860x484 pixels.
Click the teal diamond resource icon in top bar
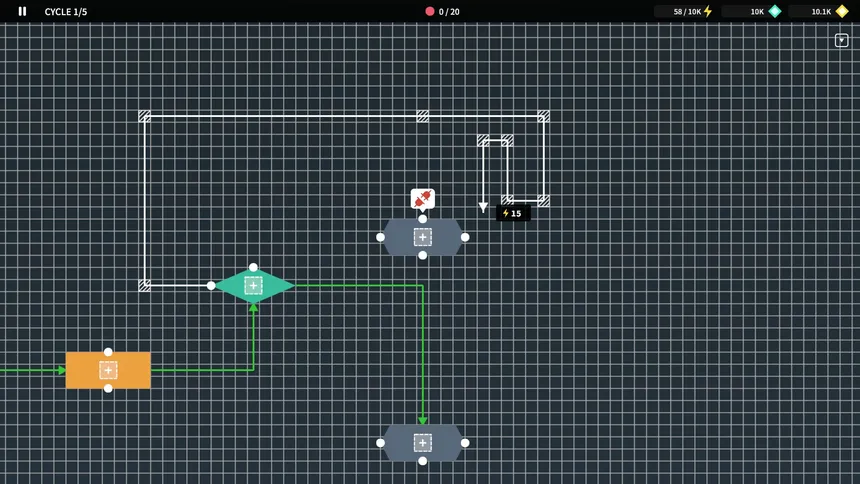[x=775, y=11]
